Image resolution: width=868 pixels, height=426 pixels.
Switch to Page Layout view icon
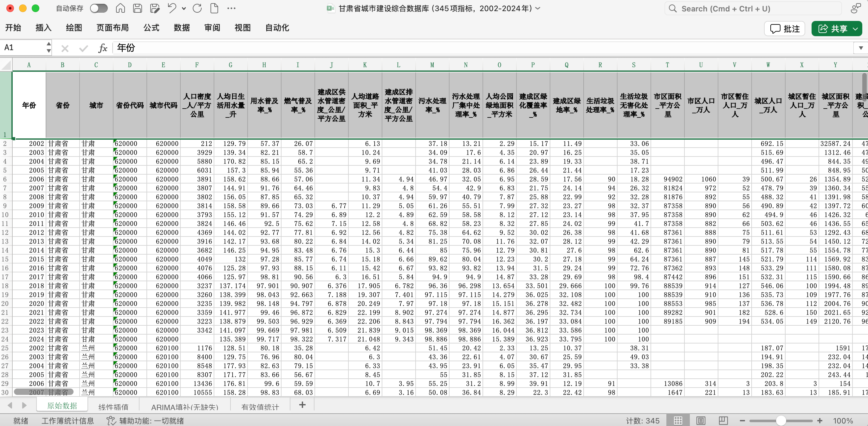pyautogui.click(x=701, y=421)
